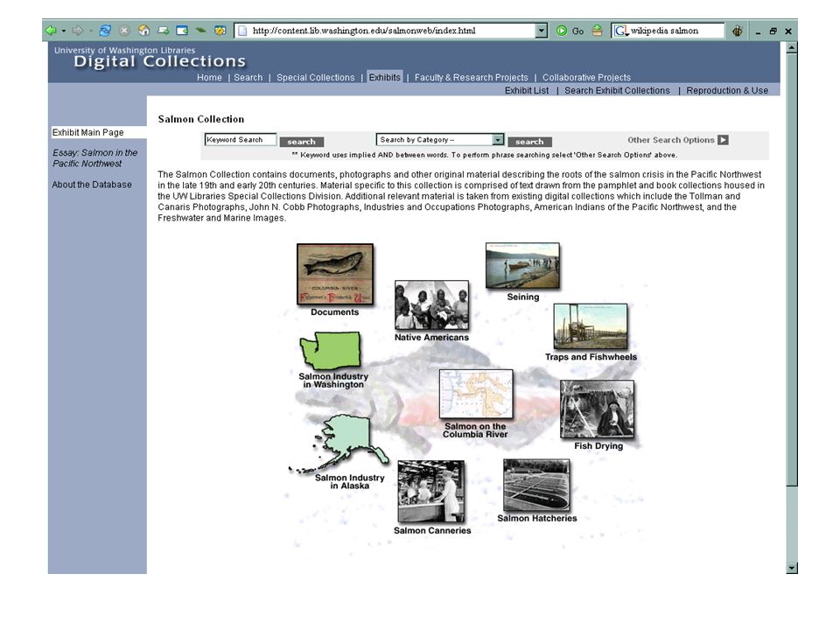
Task: Open the Seining photo thumbnail
Action: coord(523,266)
